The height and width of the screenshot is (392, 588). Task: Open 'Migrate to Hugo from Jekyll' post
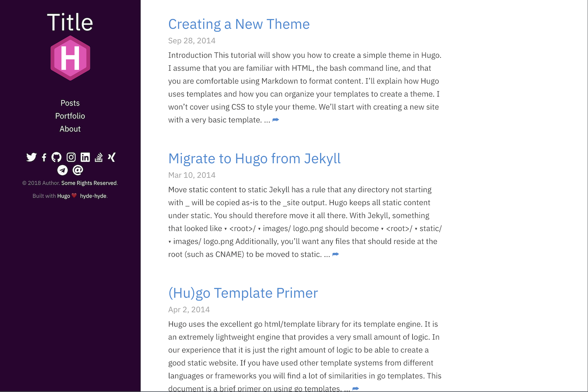tap(254, 159)
